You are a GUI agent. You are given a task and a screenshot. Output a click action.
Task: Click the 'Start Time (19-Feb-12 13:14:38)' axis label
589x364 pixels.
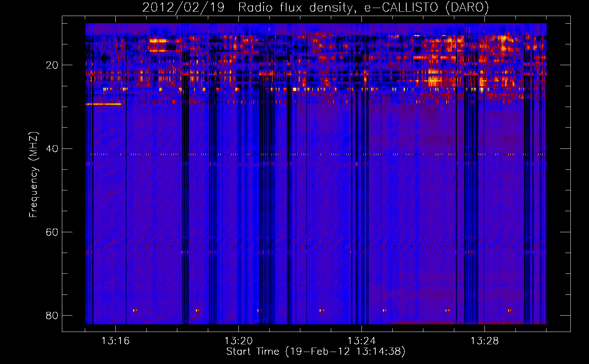316,352
